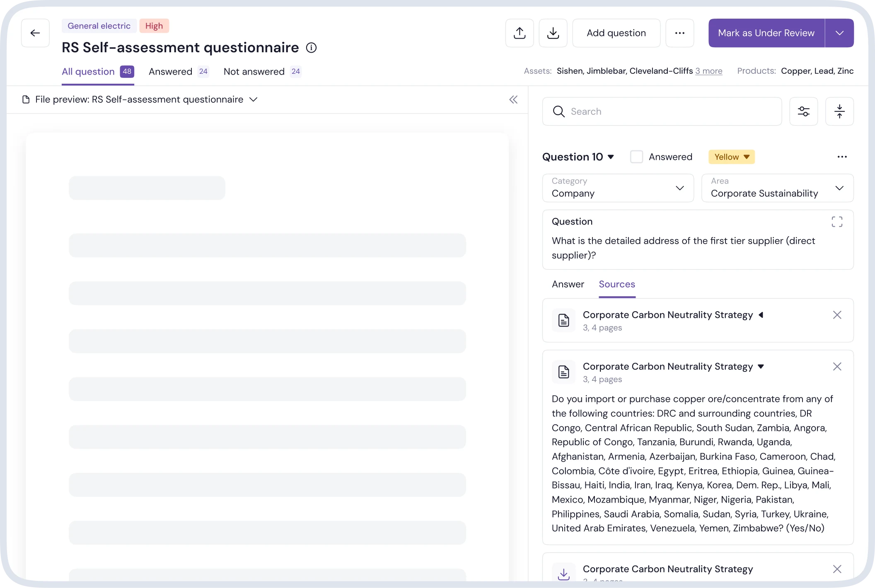This screenshot has height=588, width=875.
Task: Open the Area Corporate Sustainability dropdown
Action: 777,188
